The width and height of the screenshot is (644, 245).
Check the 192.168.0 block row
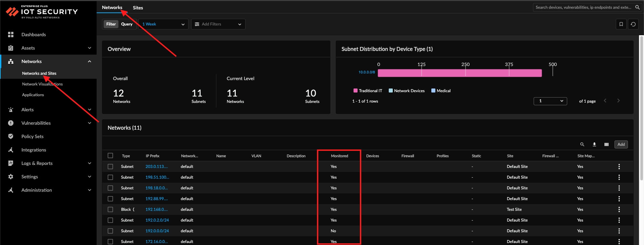click(x=110, y=209)
